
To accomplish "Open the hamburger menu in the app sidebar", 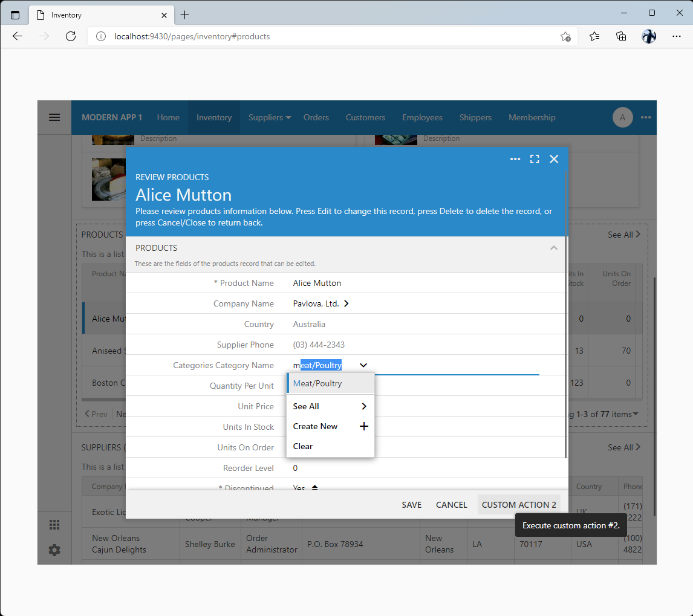I will (x=54, y=117).
